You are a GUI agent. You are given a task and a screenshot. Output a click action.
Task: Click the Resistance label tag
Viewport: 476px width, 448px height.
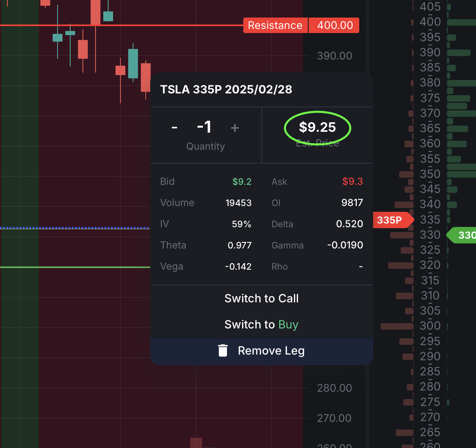pyautogui.click(x=275, y=25)
